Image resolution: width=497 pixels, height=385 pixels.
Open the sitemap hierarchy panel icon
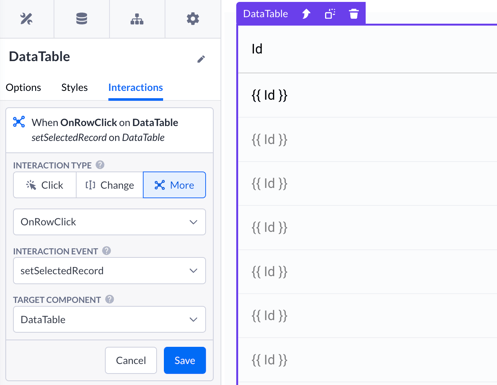click(x=137, y=19)
